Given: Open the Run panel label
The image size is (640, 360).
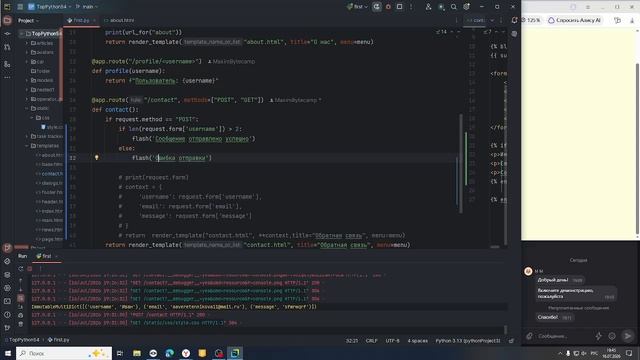Looking at the screenshot, I should pos(22,256).
